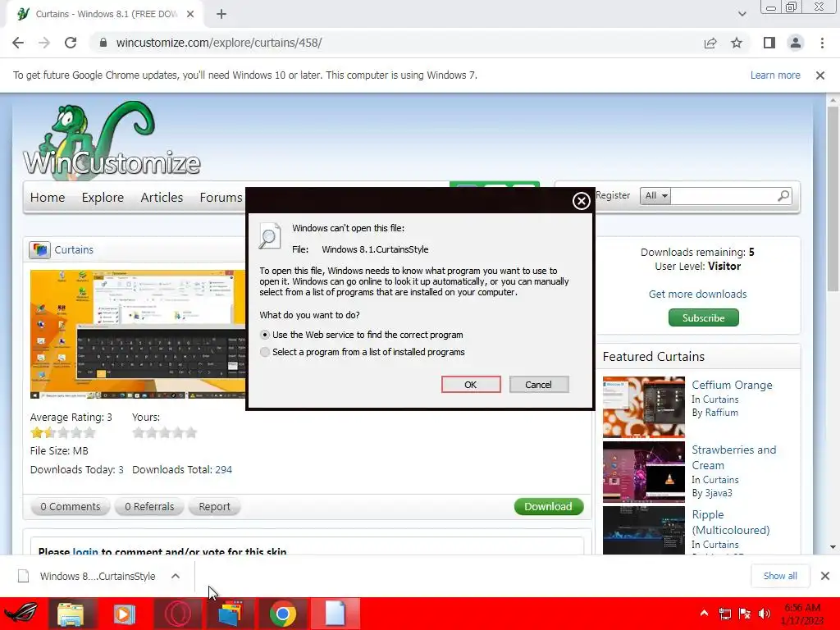Open the colorful folders taskbar app

coord(230,614)
